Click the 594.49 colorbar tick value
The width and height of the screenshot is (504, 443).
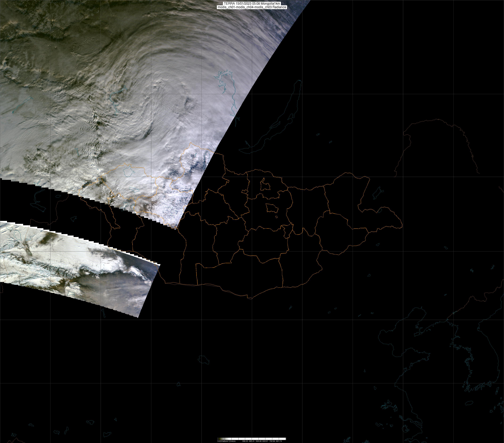(258, 441)
